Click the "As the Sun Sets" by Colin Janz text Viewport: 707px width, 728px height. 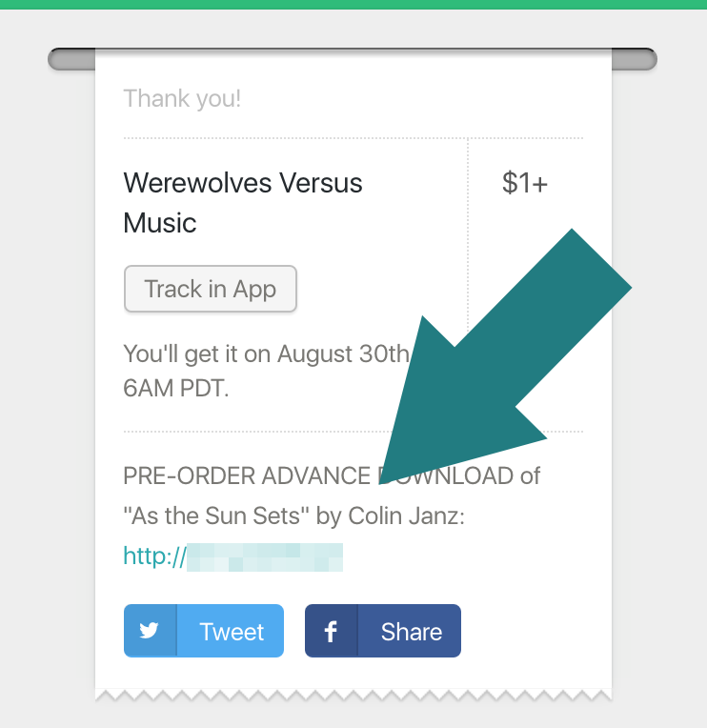coord(293,516)
